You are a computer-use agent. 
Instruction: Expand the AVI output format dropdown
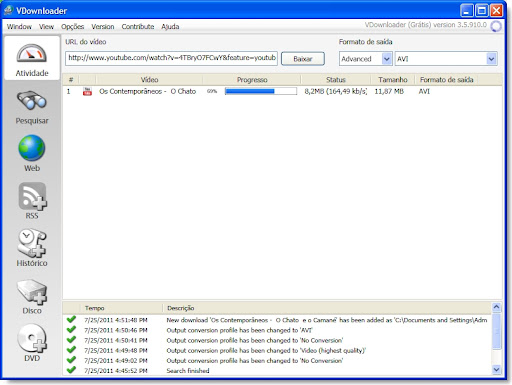[x=491, y=59]
